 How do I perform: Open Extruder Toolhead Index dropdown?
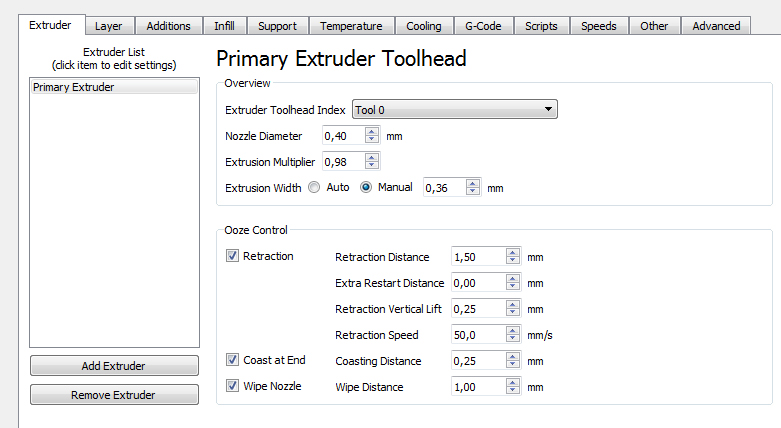point(455,110)
